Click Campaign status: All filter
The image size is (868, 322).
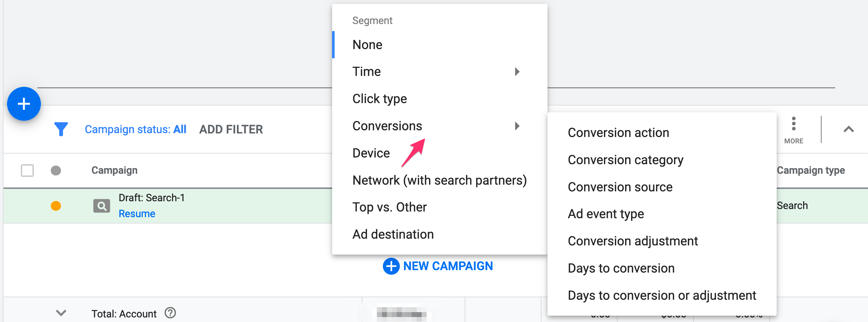(x=135, y=130)
